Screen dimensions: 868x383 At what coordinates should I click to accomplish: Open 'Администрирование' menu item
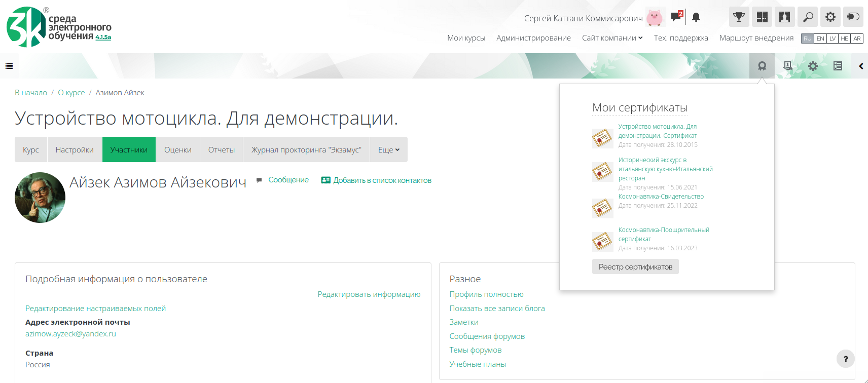coord(533,38)
